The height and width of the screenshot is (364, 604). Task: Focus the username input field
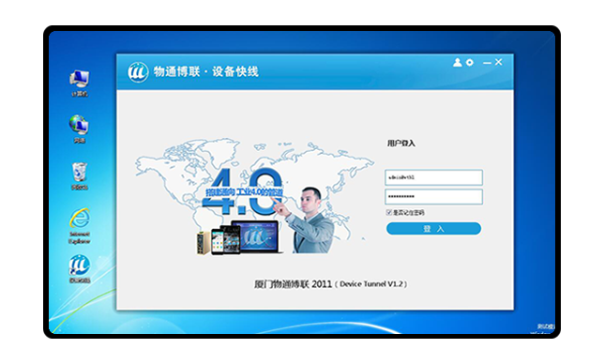[433, 177]
